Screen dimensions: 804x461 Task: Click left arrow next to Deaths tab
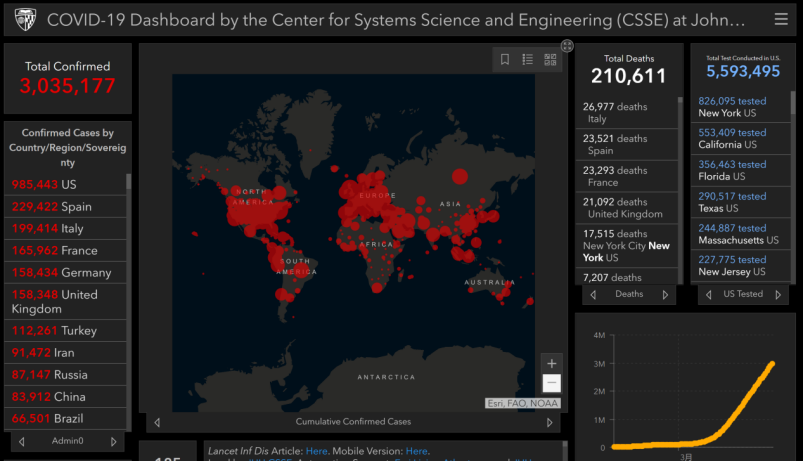[593, 295]
